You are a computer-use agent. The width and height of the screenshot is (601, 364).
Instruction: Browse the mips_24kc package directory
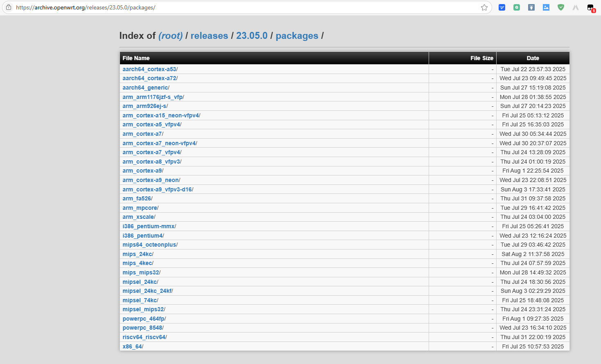click(x=137, y=254)
